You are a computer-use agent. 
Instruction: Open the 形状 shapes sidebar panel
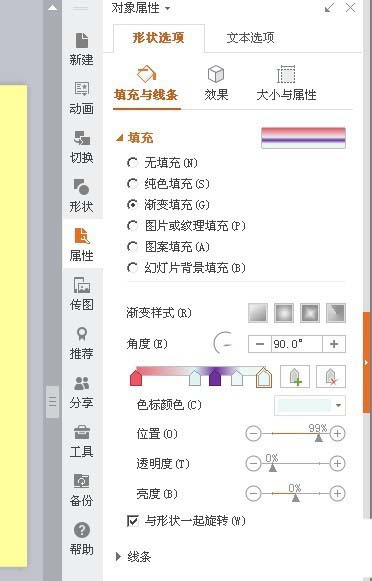click(x=82, y=196)
